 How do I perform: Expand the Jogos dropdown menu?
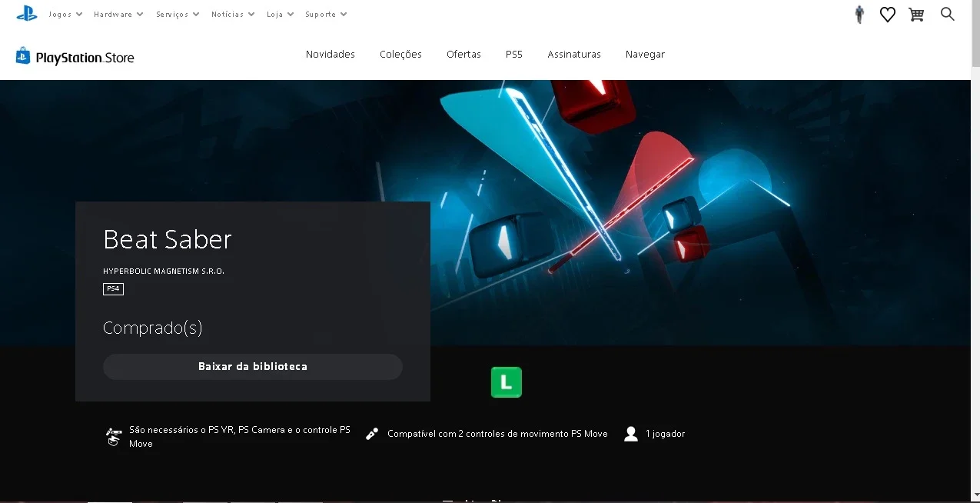coord(65,15)
